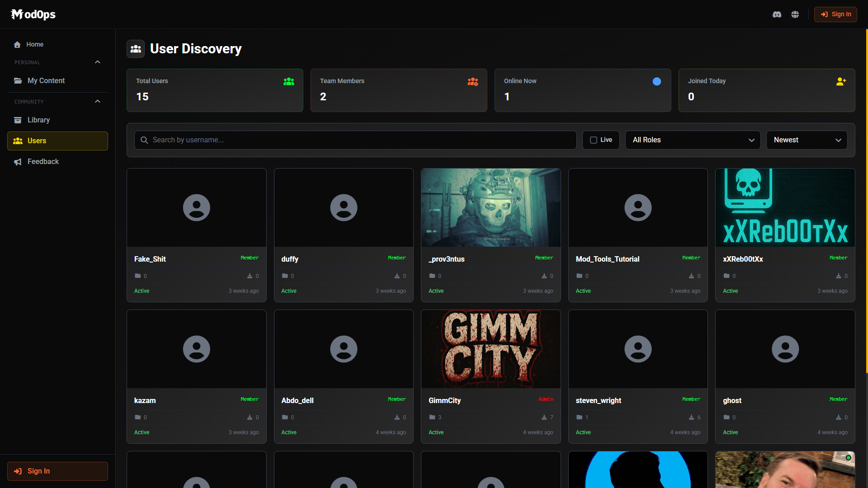The image size is (868, 488).
Task: Collapse the COMMUNITY section chevron
Action: 97,101
